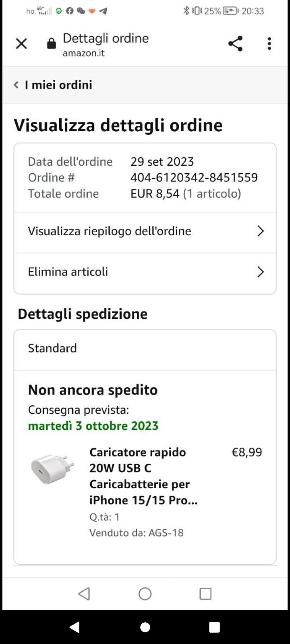290x644 pixels.
Task: Tap the amazon.it address text
Action: [84, 53]
